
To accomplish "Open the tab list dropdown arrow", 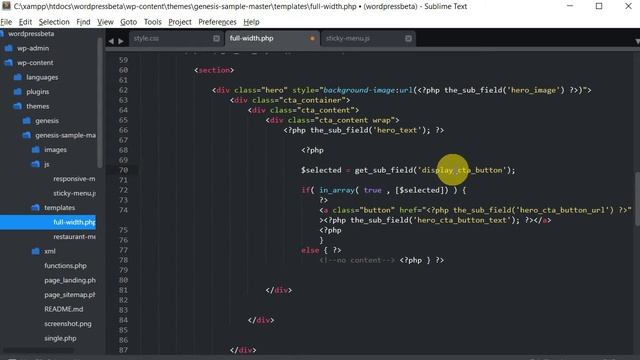I will coord(637,41).
